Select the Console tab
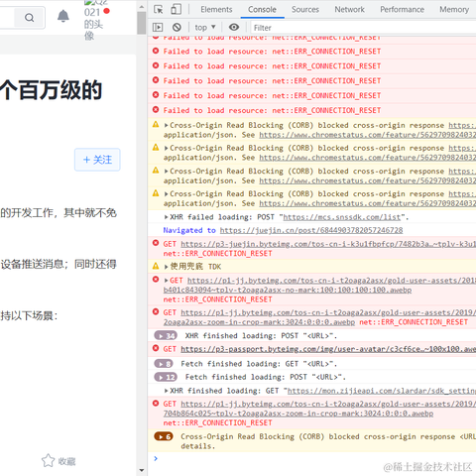The width and height of the screenshot is (476, 476). tap(262, 10)
